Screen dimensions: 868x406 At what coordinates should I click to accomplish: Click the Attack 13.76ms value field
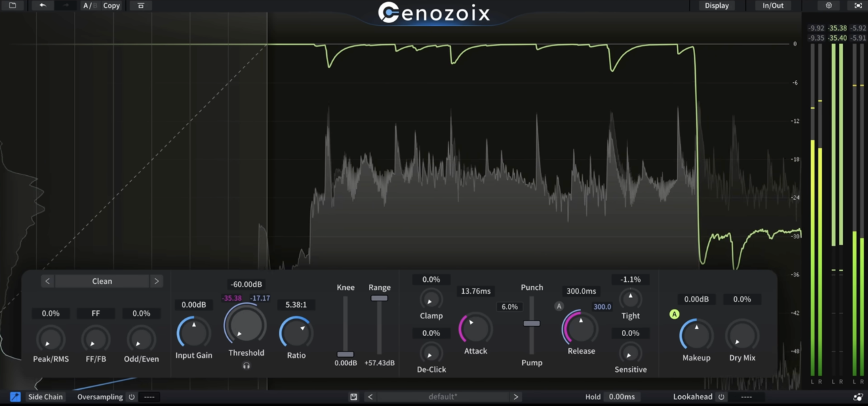point(476,291)
